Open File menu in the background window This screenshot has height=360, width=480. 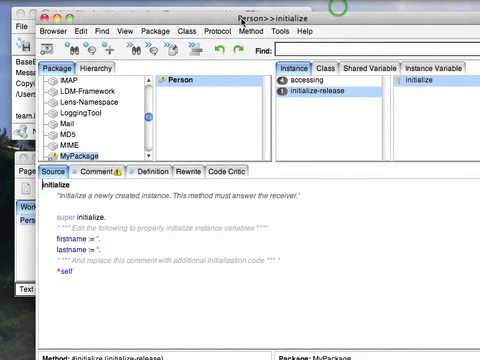[22, 26]
